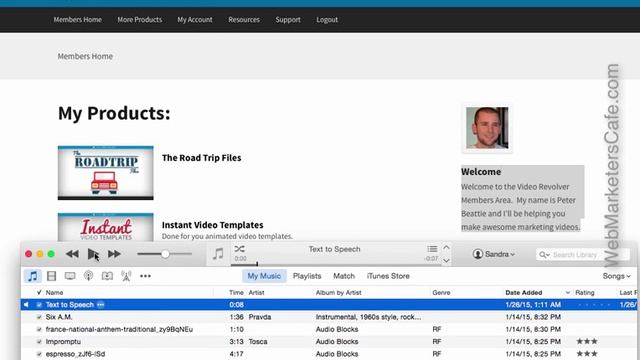Sort songs by the Genre column
The width and height of the screenshot is (640, 360).
click(441, 293)
